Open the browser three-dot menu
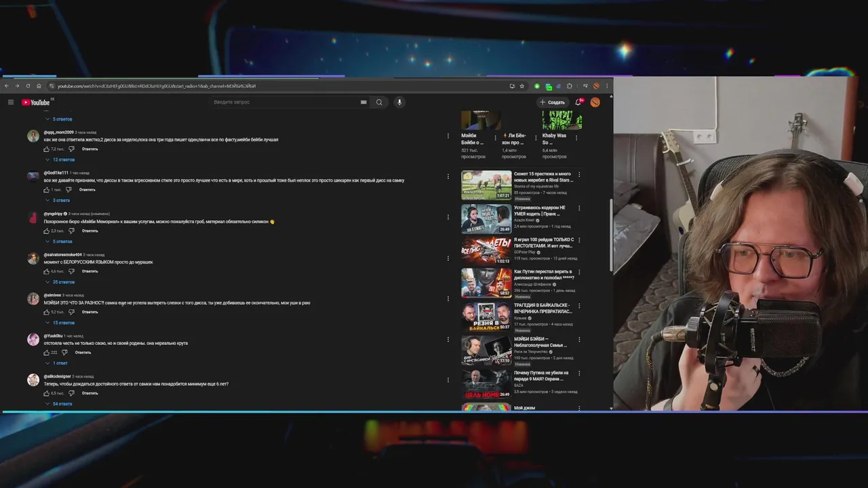This screenshot has width=868, height=488. 607,86
